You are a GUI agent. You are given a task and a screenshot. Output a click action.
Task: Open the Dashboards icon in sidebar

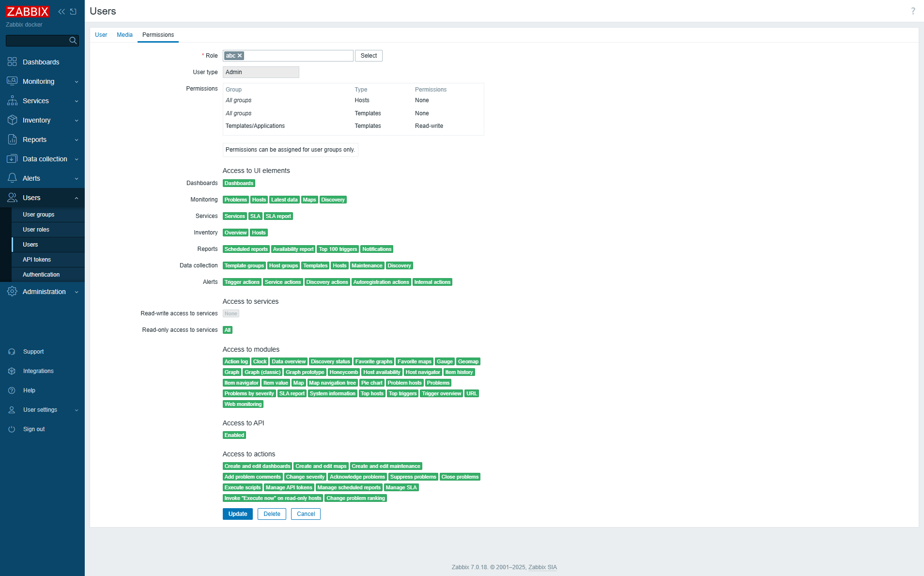pyautogui.click(x=12, y=62)
